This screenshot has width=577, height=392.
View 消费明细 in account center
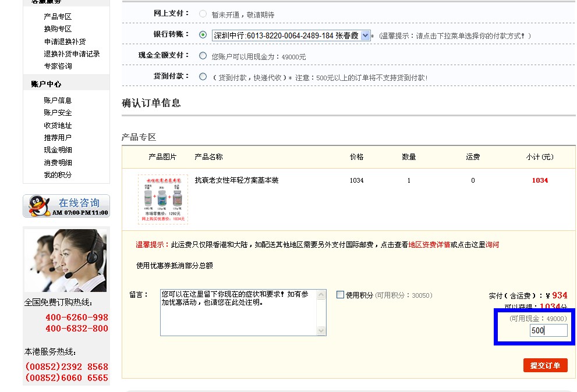(x=58, y=162)
